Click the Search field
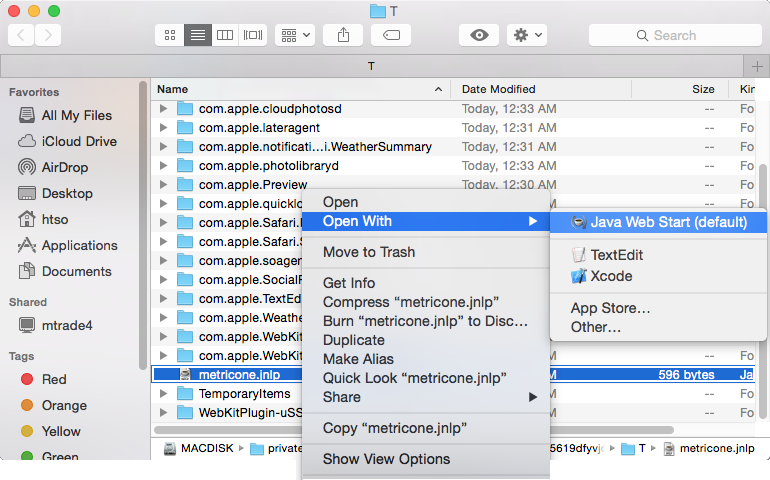 pos(675,35)
